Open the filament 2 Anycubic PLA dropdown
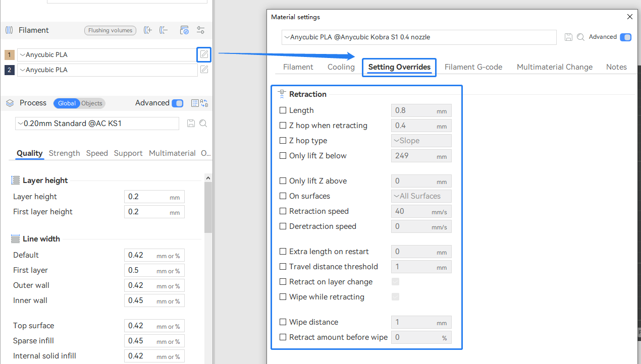This screenshot has width=641, height=364. click(107, 70)
